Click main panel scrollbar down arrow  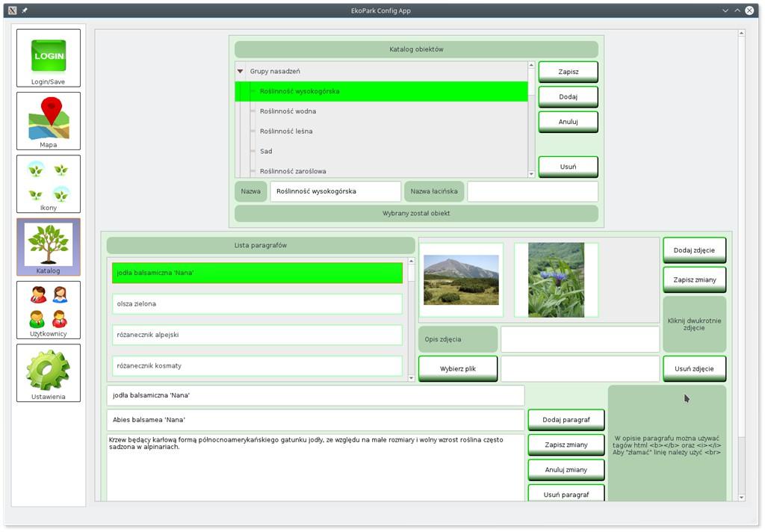(741, 498)
